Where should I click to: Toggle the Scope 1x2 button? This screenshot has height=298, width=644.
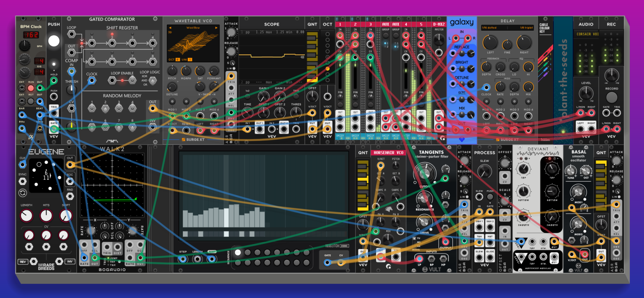tap(247, 97)
